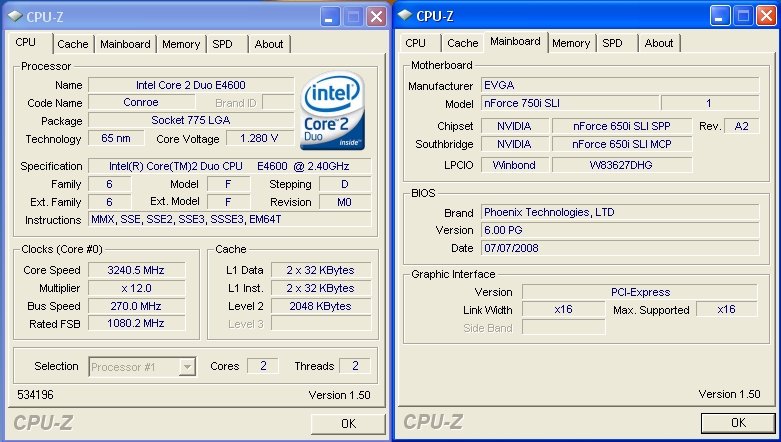Image resolution: width=781 pixels, height=442 pixels.
Task: Click the Model value nForce 750i SLI
Action: coord(570,104)
